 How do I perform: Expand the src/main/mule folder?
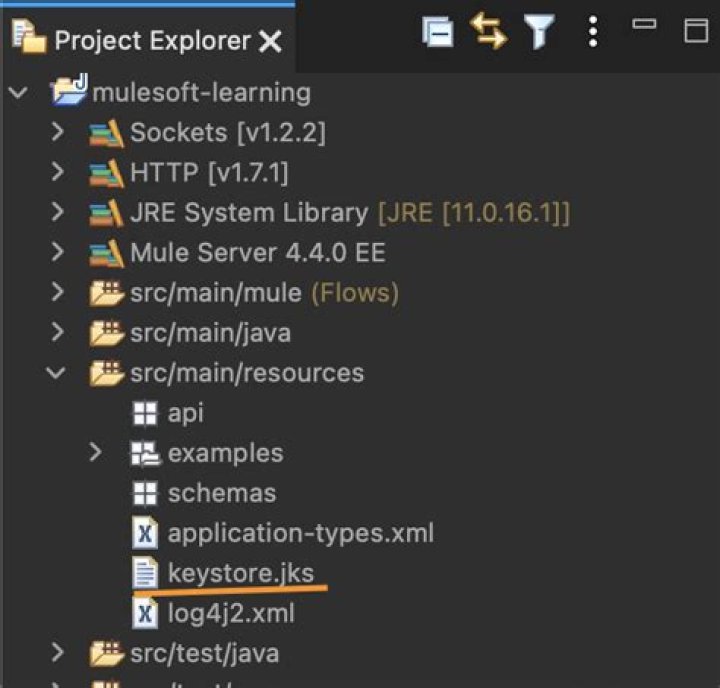(x=58, y=292)
